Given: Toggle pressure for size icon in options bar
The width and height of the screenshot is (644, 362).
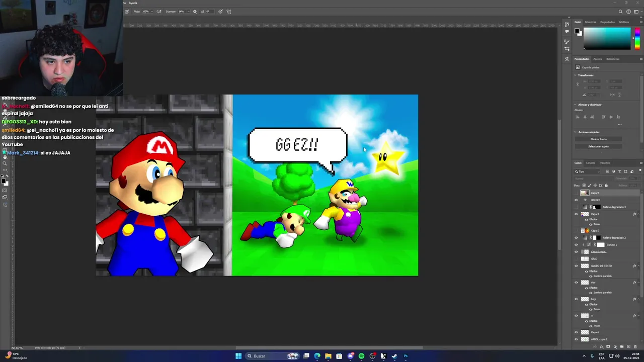Looking at the screenshot, I should [x=220, y=12].
